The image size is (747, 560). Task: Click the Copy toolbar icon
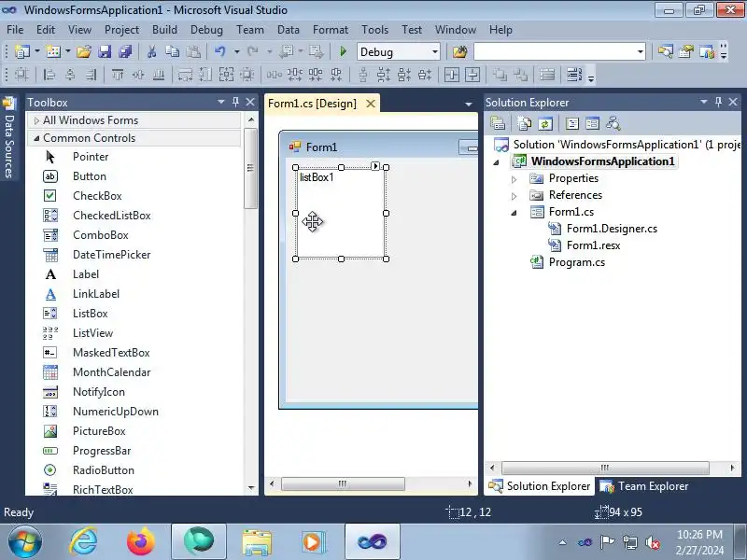[172, 51]
